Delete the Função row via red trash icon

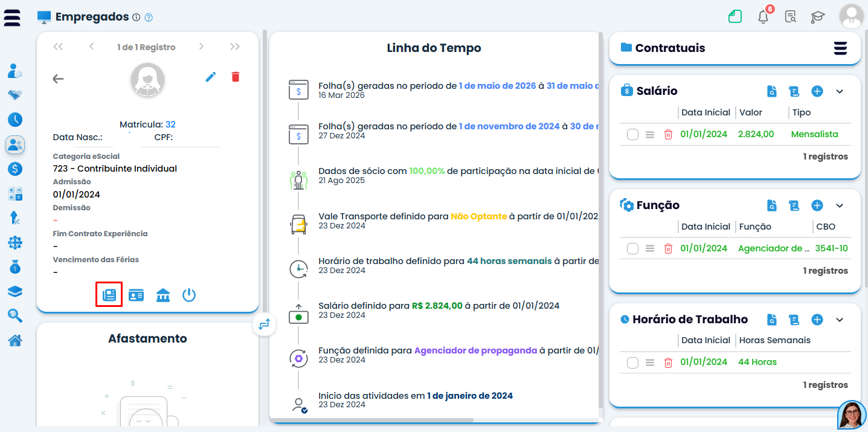(x=668, y=249)
